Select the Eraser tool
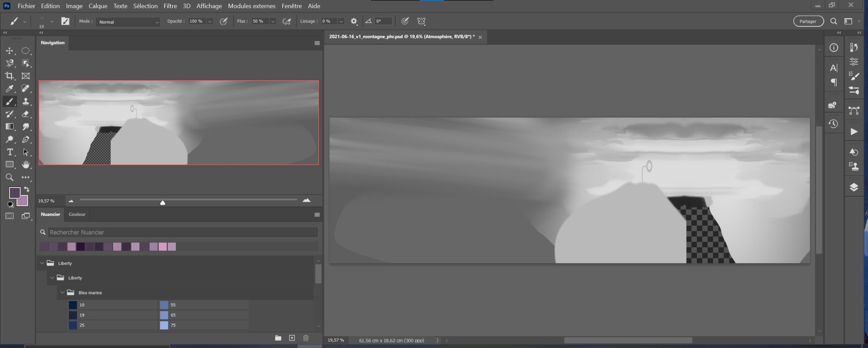868x348 pixels. coord(25,114)
